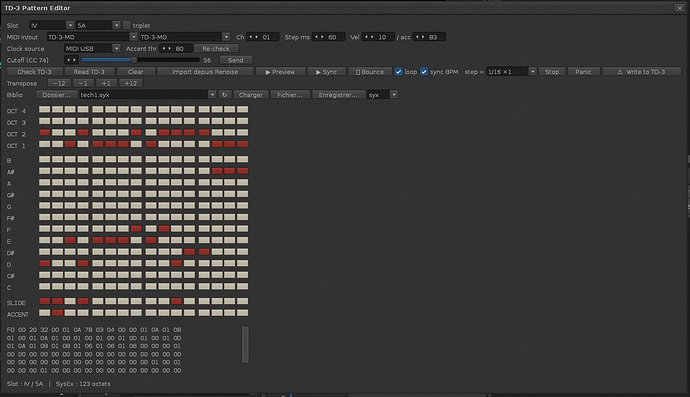The height and width of the screenshot is (397, 690).
Task: Transpose down one semitone with −1
Action: point(83,83)
